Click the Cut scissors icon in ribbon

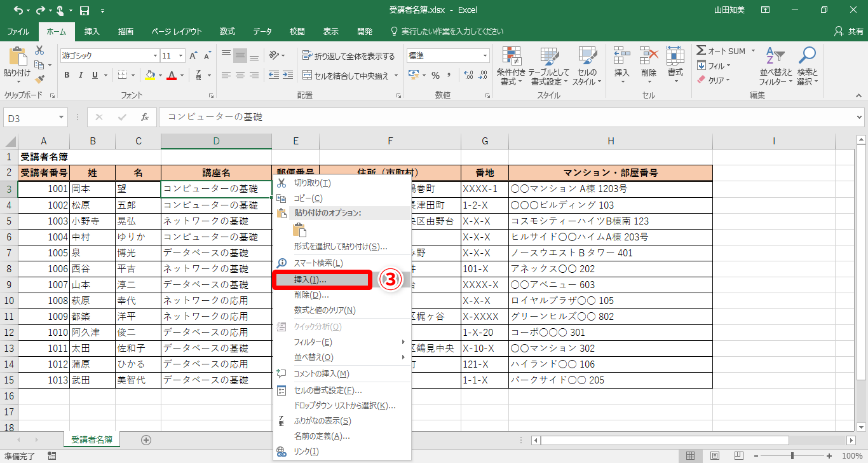pyautogui.click(x=39, y=50)
